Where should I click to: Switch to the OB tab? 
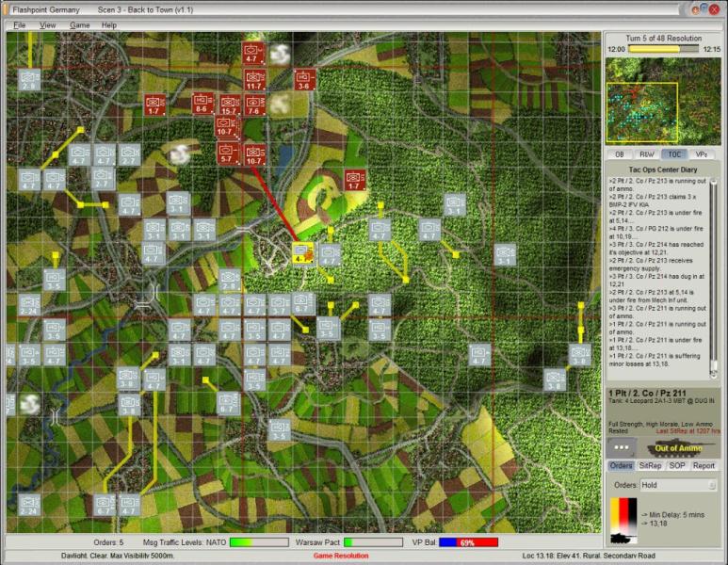(619, 153)
